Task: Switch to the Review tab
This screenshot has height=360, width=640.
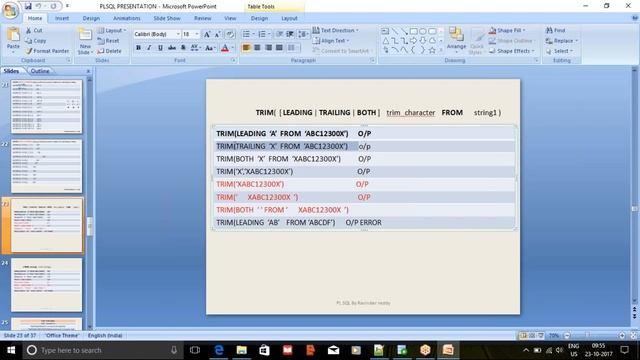Action: point(202,18)
